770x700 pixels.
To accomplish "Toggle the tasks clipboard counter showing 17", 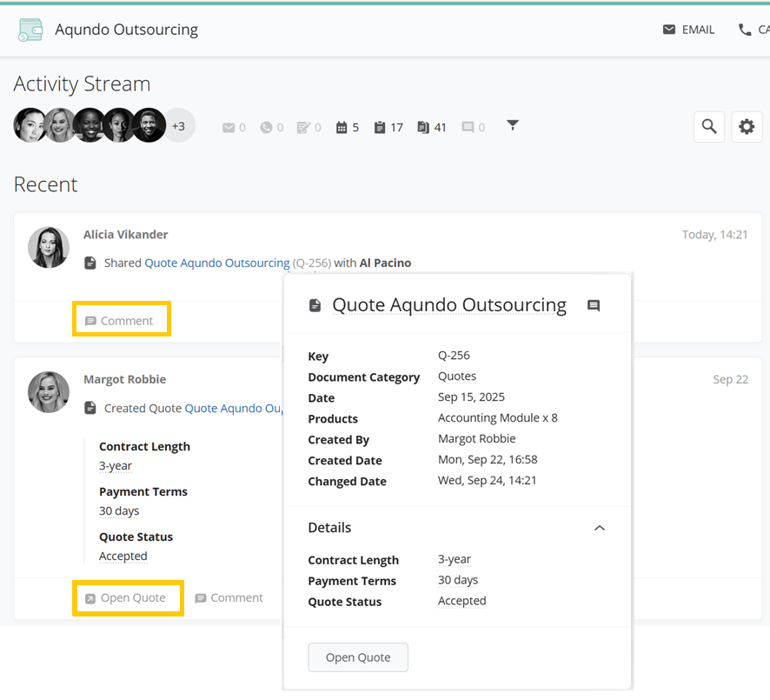I will click(x=380, y=128).
